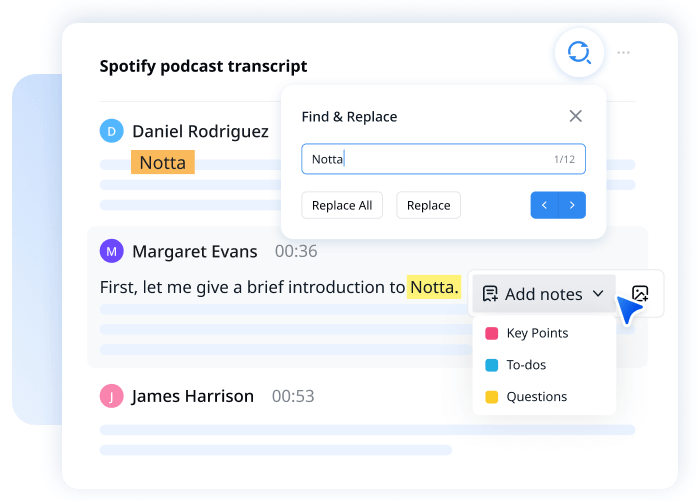
Task: Open the find and replace search icon
Action: pyautogui.click(x=579, y=53)
